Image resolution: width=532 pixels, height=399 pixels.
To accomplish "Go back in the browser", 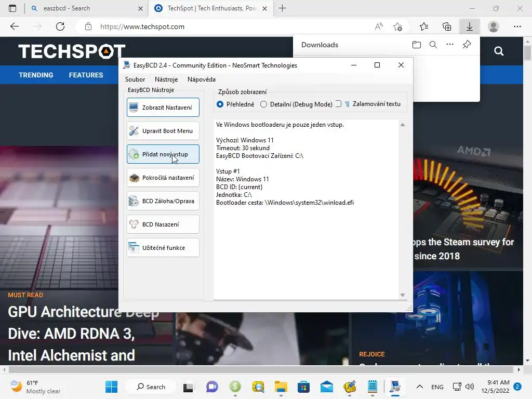I will point(14,26).
